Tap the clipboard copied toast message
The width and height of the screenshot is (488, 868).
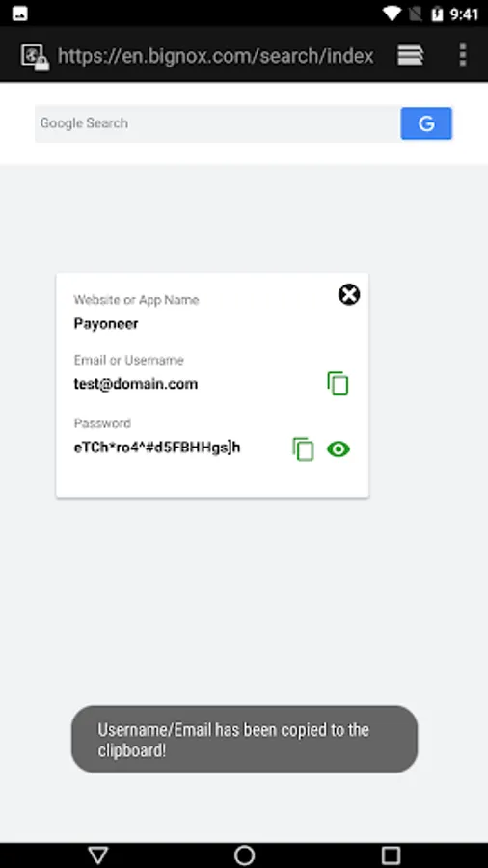point(245,739)
